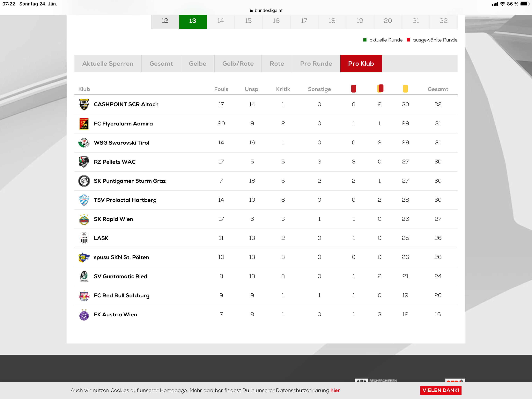Open SV Guntamatic Ried club name

[121, 276]
